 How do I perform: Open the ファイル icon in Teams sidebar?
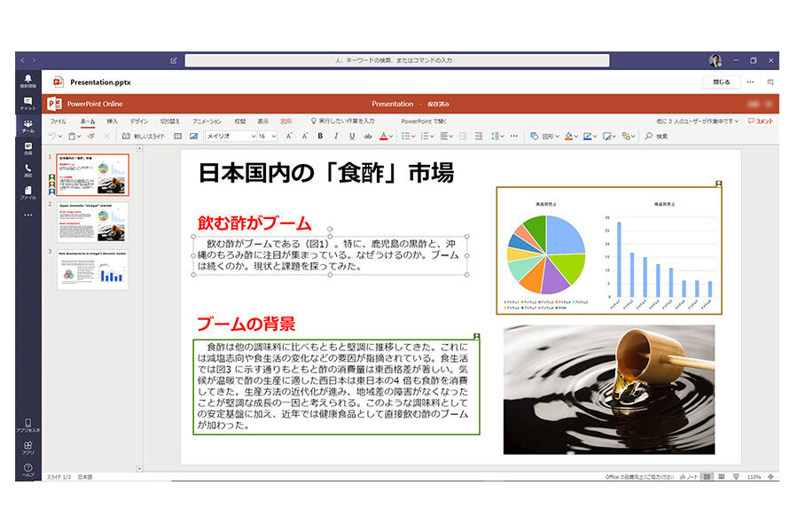pos(28,191)
